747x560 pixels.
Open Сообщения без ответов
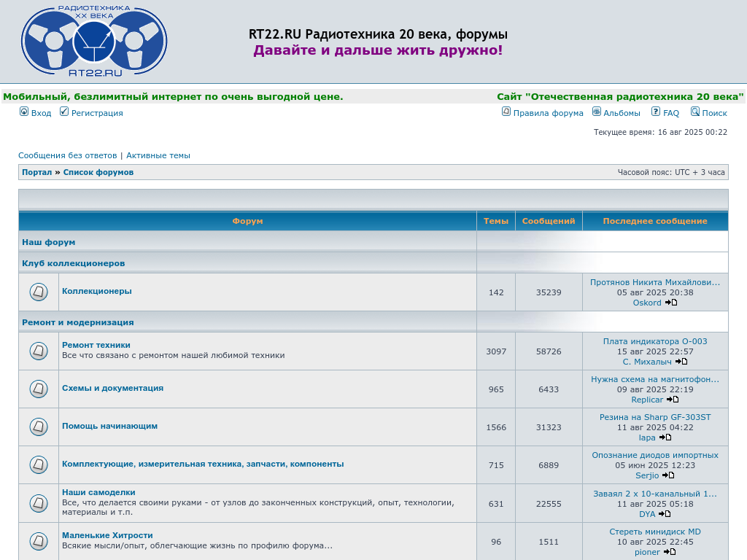pos(67,155)
